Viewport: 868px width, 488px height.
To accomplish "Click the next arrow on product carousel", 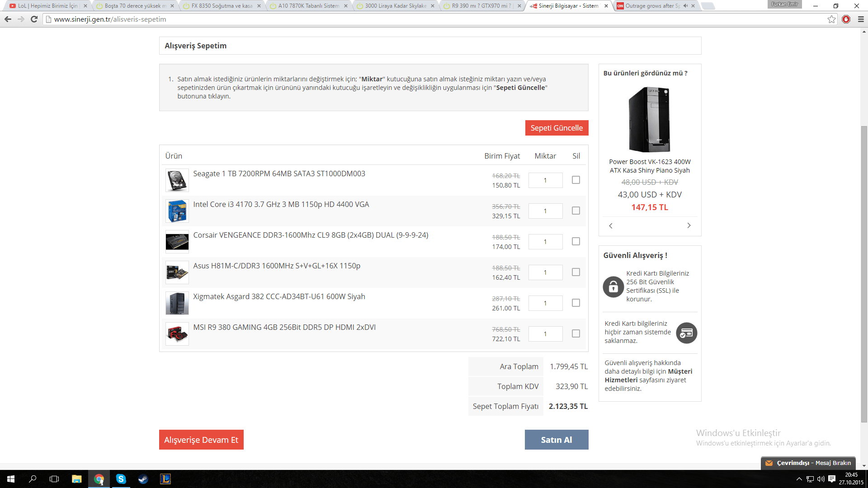I will (689, 225).
